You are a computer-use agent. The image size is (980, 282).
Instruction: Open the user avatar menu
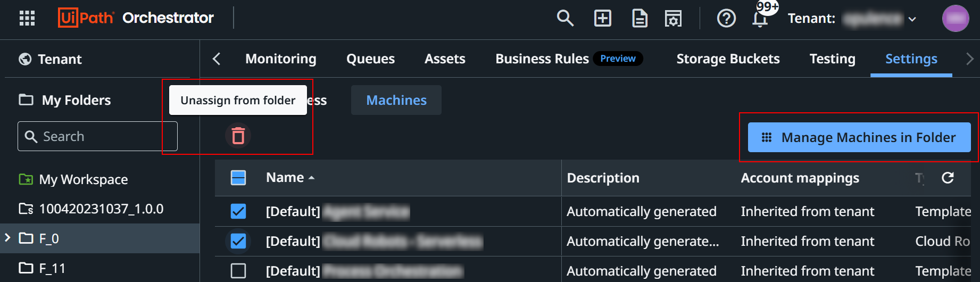tap(956, 18)
